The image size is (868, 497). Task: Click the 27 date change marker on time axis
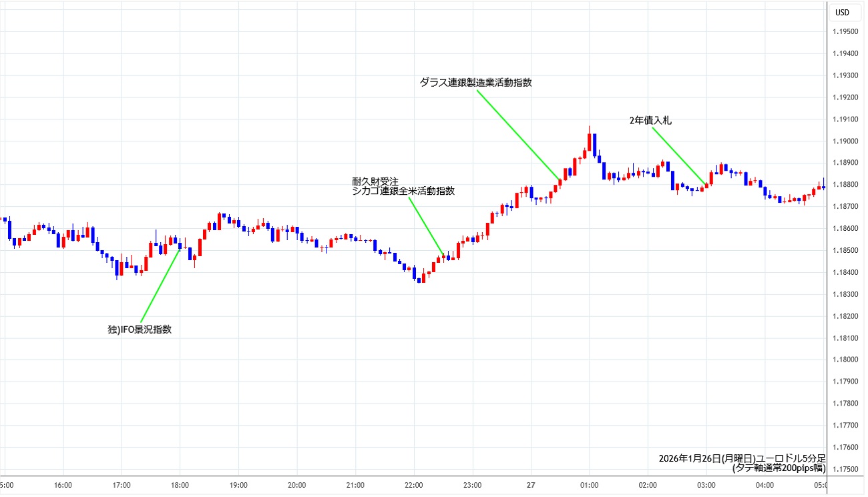point(531,485)
